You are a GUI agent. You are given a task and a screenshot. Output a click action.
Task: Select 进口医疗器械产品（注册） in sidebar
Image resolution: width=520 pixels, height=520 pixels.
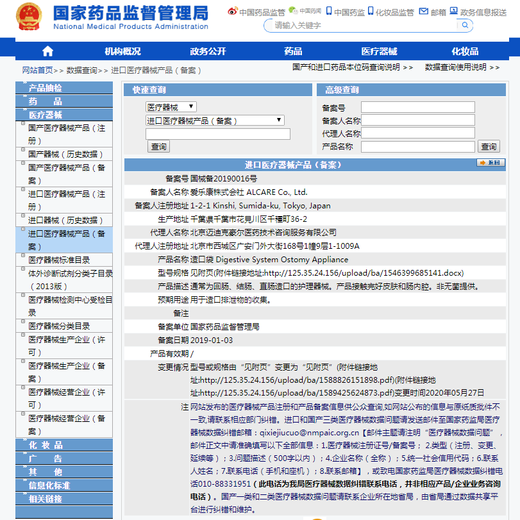(x=66, y=200)
